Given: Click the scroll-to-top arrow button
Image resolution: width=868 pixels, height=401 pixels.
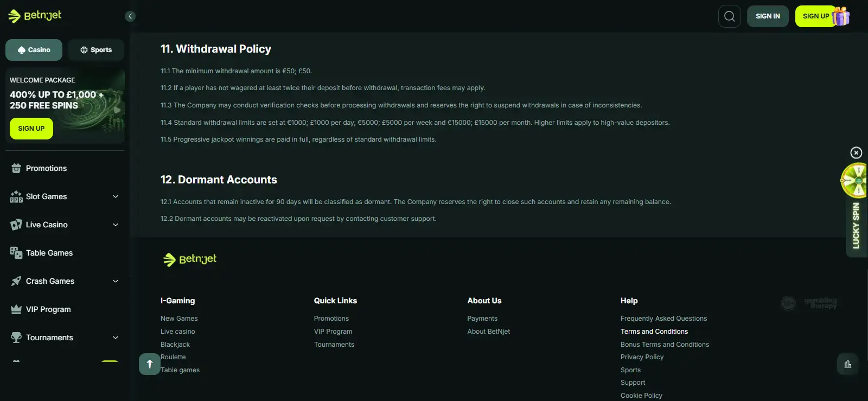Looking at the screenshot, I should (x=150, y=364).
